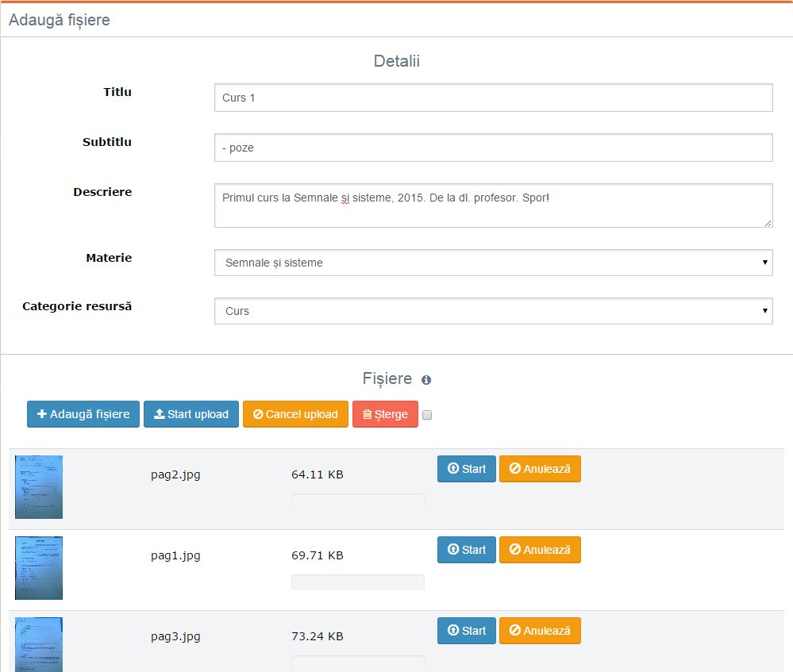
Task: Click the Cancel upload button
Action: (296, 414)
